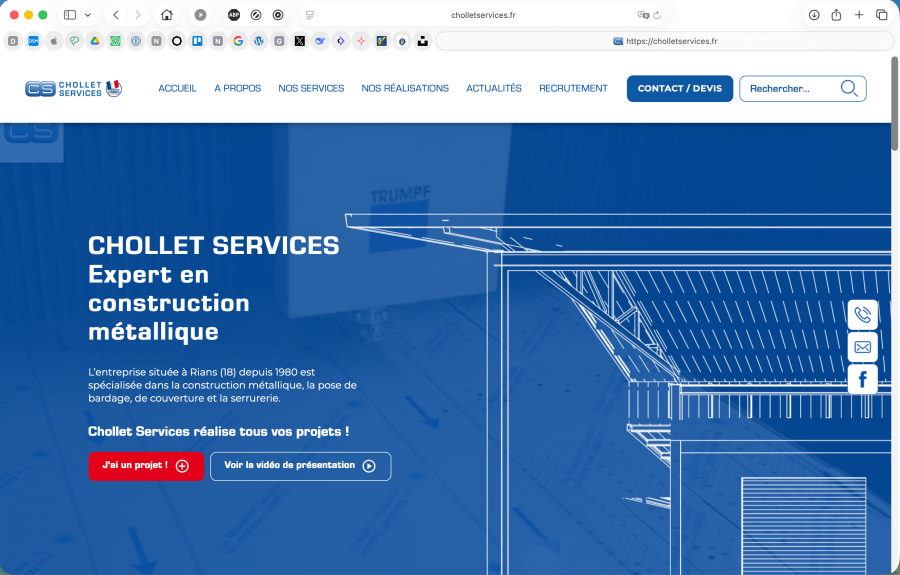Click the CONTACT / DEVIS button
This screenshot has width=900, height=575.
coord(679,88)
